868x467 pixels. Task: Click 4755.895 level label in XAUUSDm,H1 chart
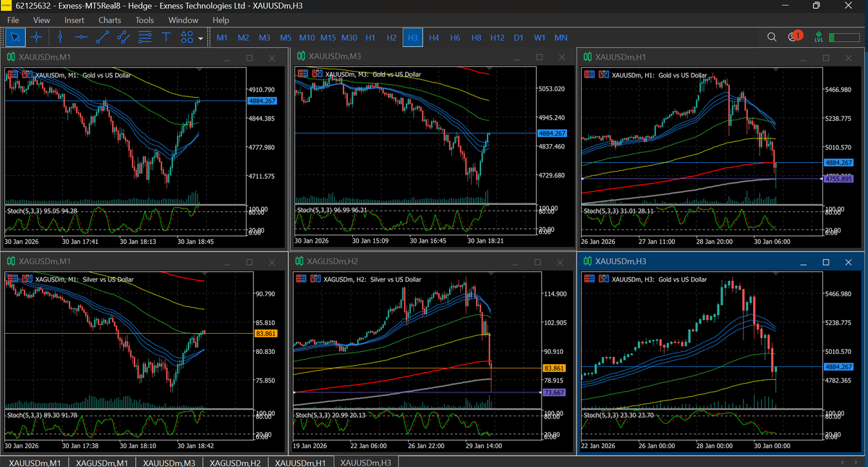coord(838,178)
